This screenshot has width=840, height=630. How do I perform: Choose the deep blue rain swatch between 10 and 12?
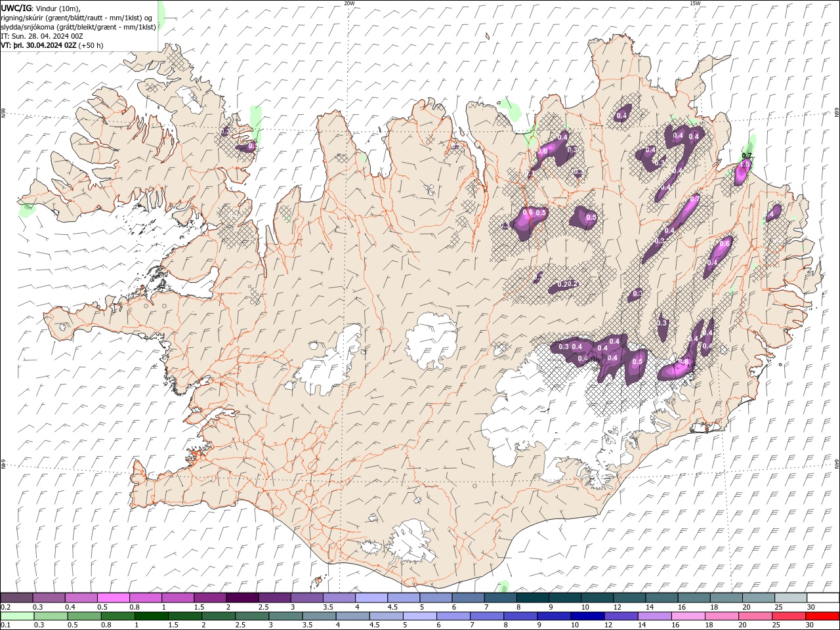[x=587, y=616]
